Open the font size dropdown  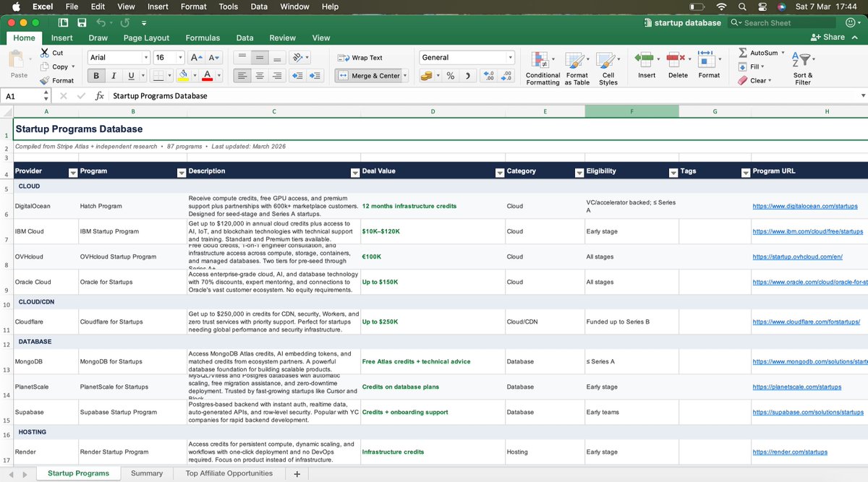click(180, 58)
